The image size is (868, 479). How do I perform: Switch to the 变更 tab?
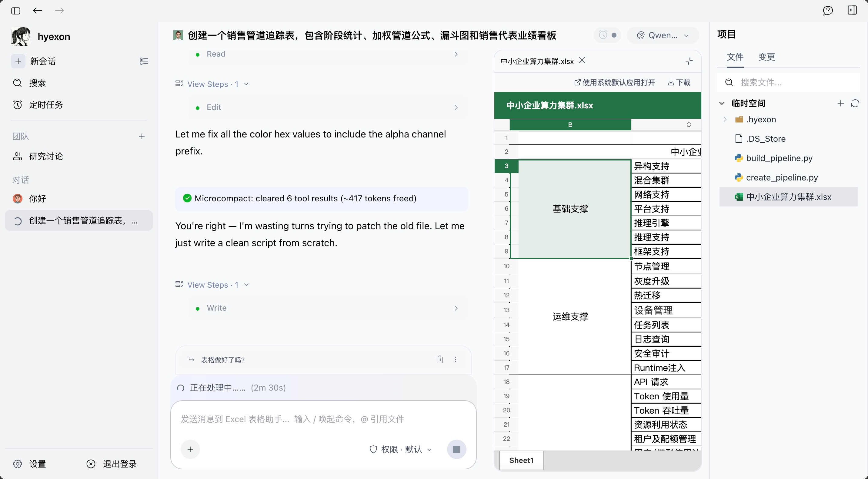point(766,57)
